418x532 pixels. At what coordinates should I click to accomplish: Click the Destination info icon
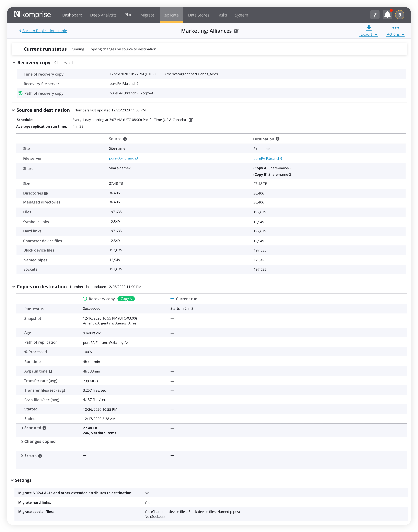click(x=278, y=139)
